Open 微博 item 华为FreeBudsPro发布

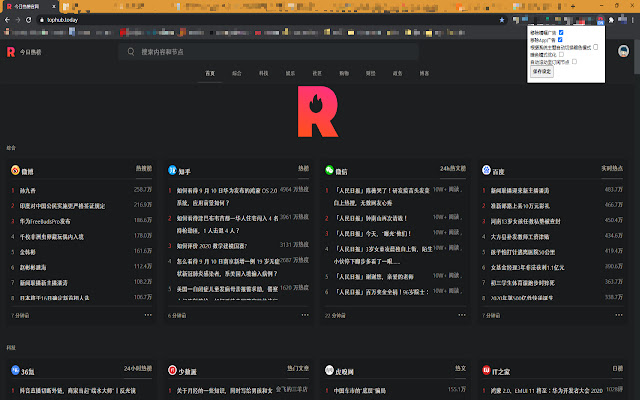click(45, 221)
